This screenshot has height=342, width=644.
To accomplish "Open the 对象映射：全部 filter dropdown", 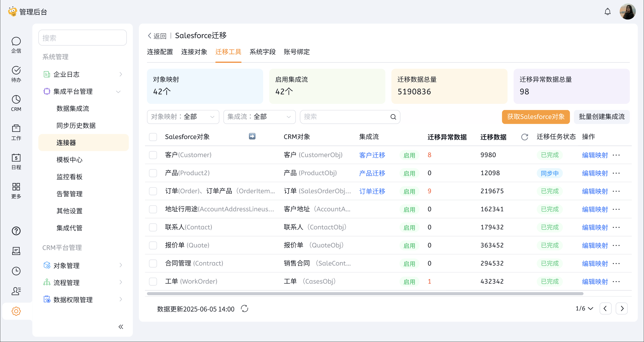I will coord(183,117).
